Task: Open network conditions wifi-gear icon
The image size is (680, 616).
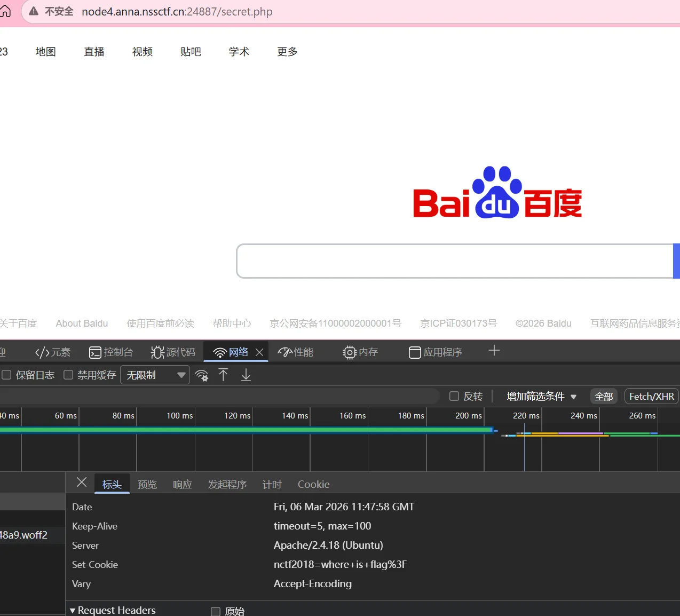Action: coord(202,375)
